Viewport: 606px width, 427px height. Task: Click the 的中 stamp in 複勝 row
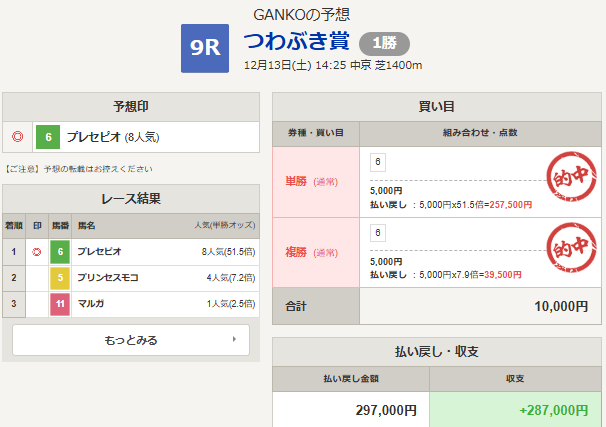(572, 247)
